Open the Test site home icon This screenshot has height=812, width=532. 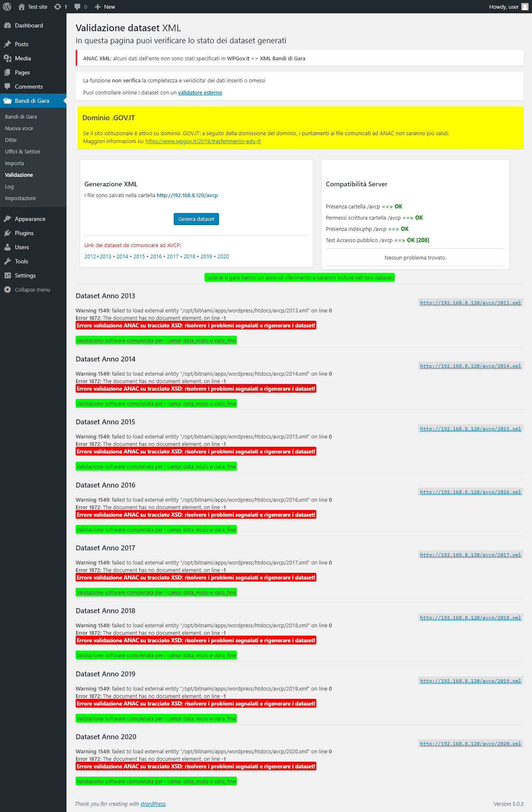tap(22, 7)
